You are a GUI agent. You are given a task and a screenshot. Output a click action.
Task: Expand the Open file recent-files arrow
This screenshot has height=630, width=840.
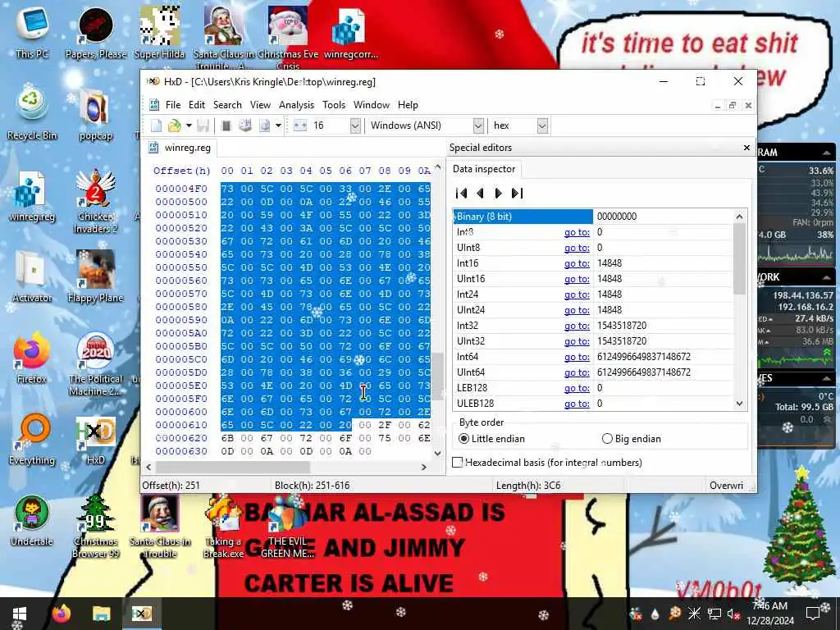pos(189,126)
